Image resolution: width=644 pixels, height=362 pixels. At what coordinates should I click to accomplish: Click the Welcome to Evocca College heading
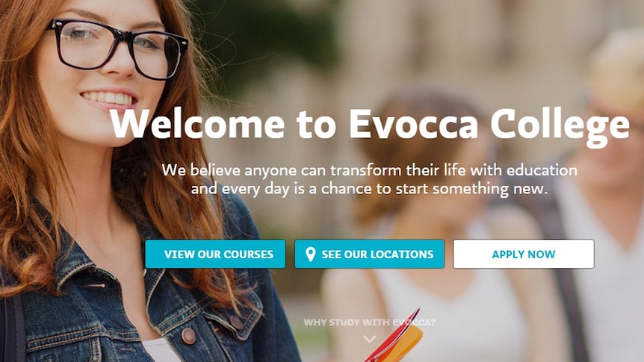click(x=369, y=125)
